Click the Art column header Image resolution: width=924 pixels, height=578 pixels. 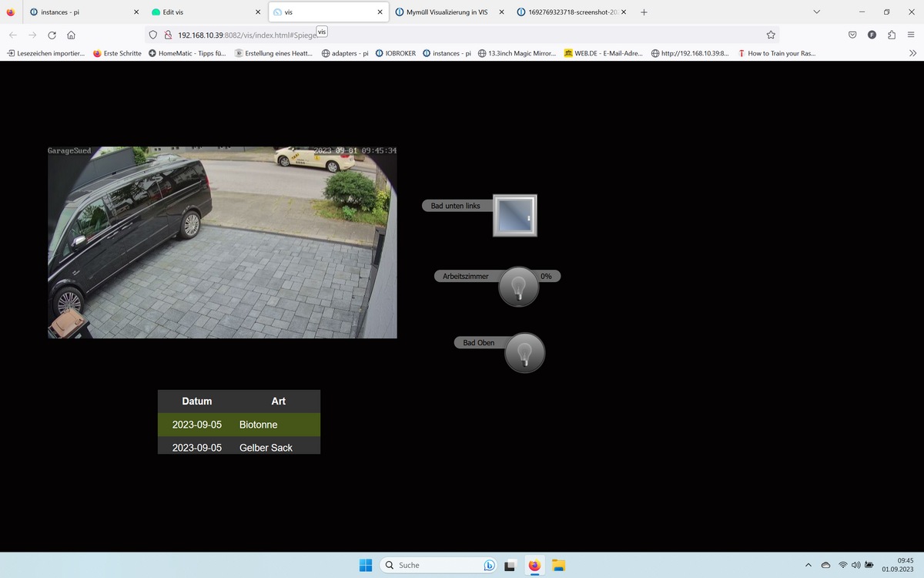coord(279,401)
